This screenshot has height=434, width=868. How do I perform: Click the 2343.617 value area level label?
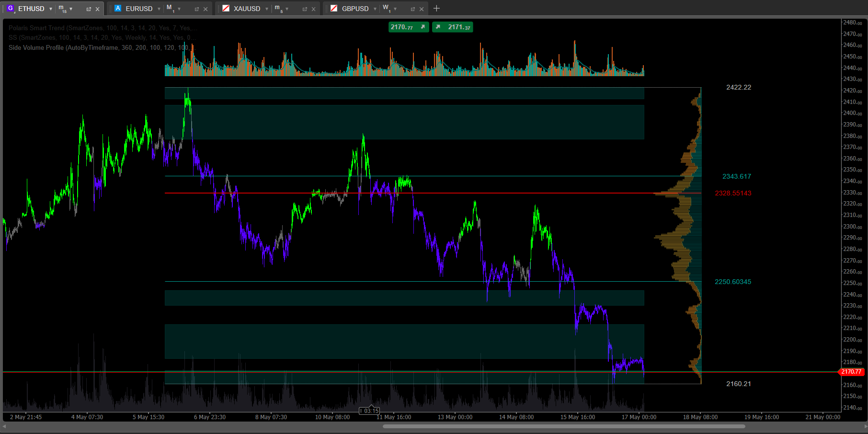pos(737,176)
